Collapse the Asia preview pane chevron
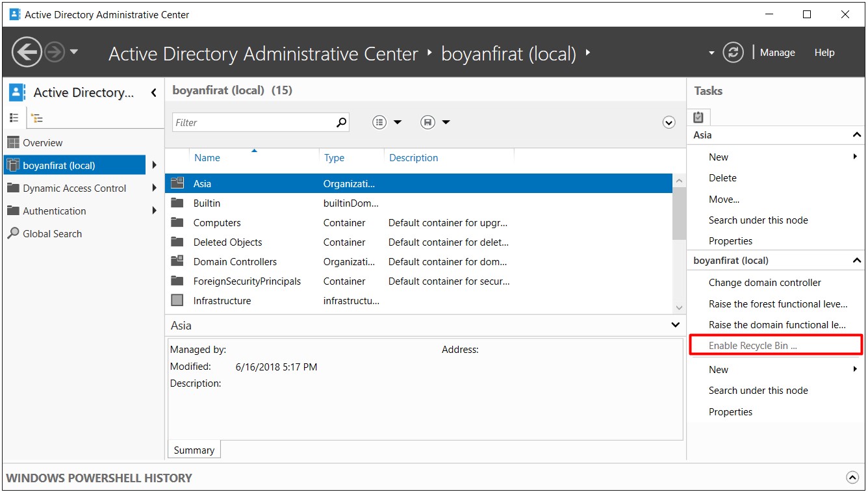This screenshot has height=492, width=868. tap(676, 325)
